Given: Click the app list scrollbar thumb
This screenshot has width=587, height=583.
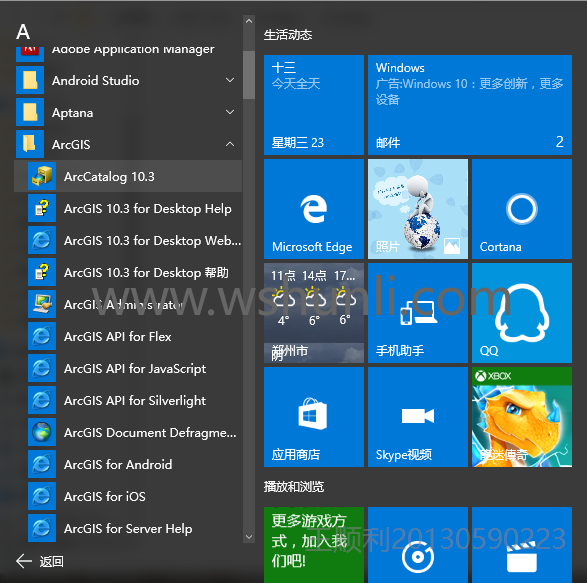Looking at the screenshot, I should click(x=249, y=75).
